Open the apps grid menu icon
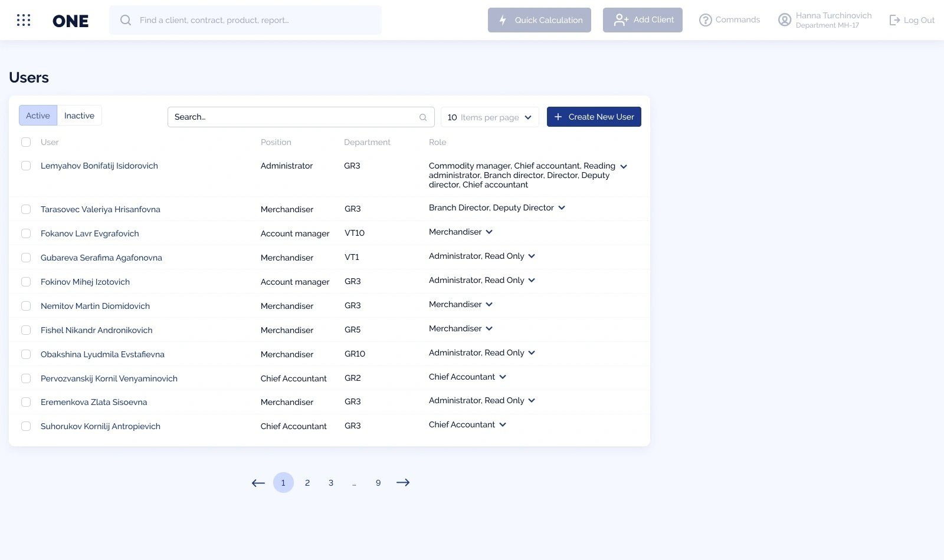 (x=24, y=21)
